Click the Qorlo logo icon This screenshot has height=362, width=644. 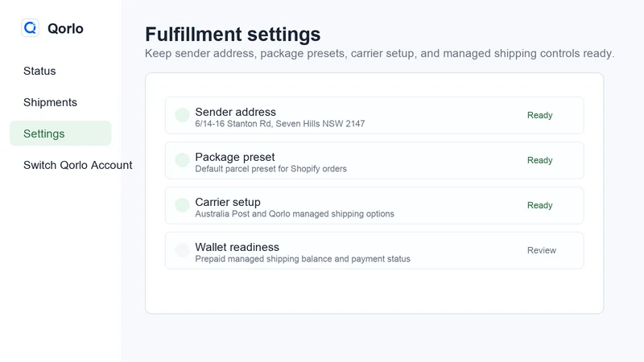(30, 28)
